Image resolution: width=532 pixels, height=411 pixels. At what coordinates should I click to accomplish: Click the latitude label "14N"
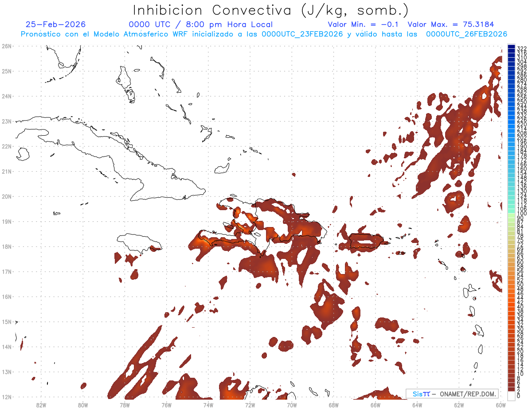6,347
